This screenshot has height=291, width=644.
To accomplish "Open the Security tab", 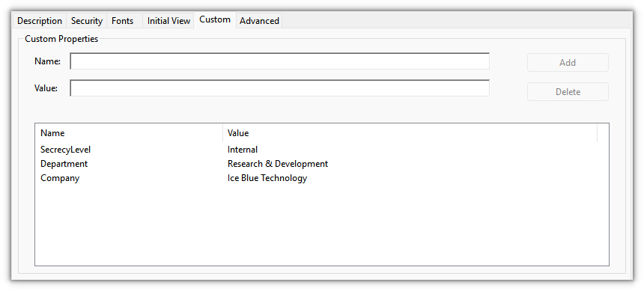I will 87,21.
